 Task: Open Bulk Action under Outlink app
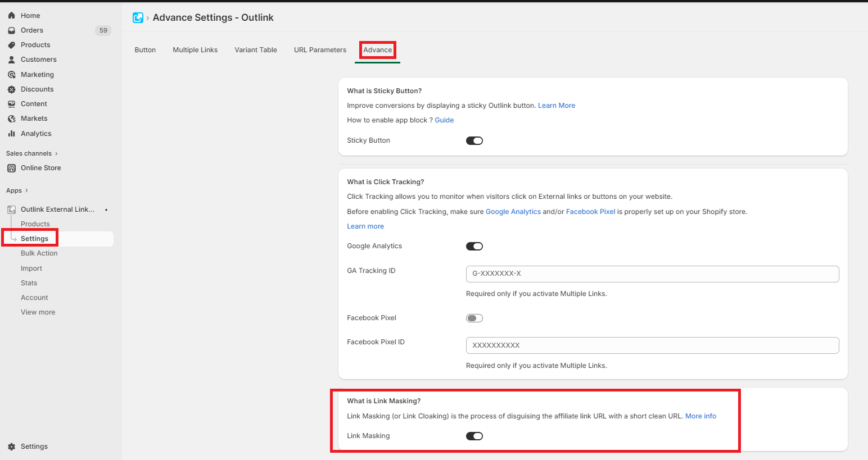[39, 253]
